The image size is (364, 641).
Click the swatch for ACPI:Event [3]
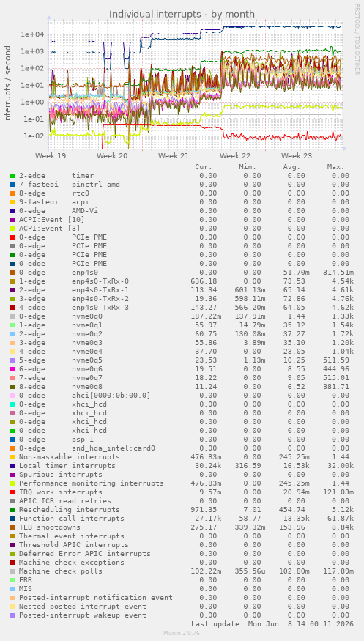[x=12, y=229]
